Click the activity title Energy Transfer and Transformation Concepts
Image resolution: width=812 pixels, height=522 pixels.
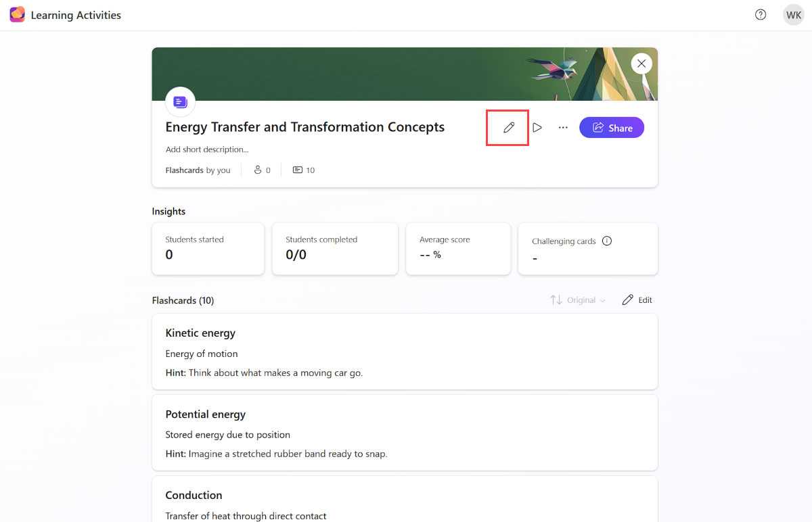tap(305, 127)
